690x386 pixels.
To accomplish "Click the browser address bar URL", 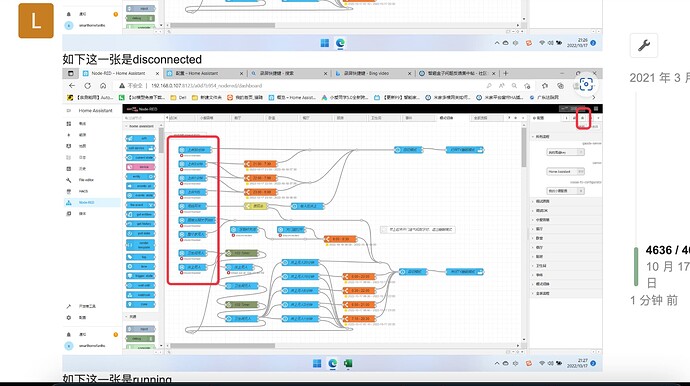I will tap(207, 85).
